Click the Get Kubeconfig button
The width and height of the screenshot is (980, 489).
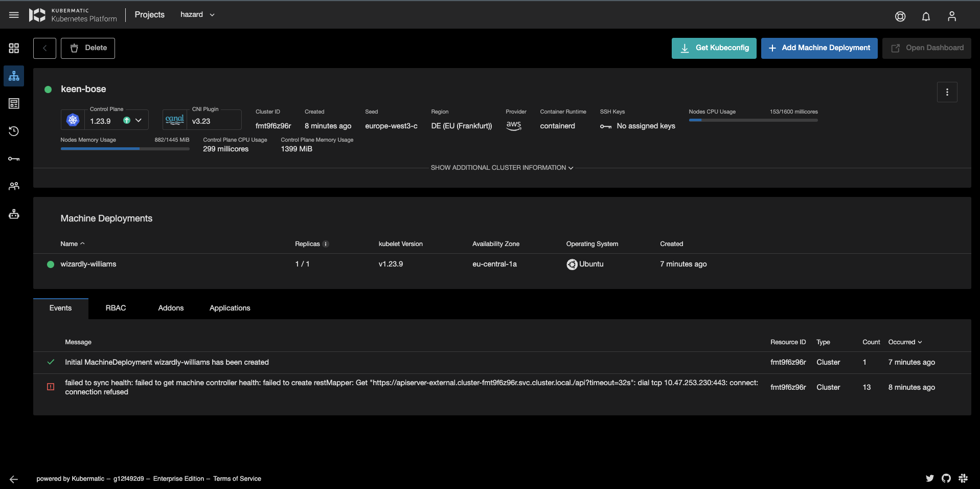tap(714, 48)
